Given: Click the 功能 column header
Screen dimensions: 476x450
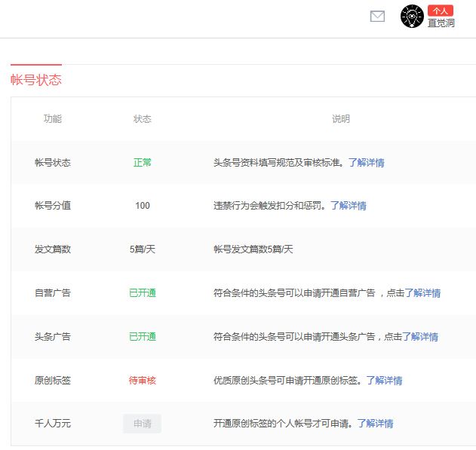Looking at the screenshot, I should [x=53, y=118].
